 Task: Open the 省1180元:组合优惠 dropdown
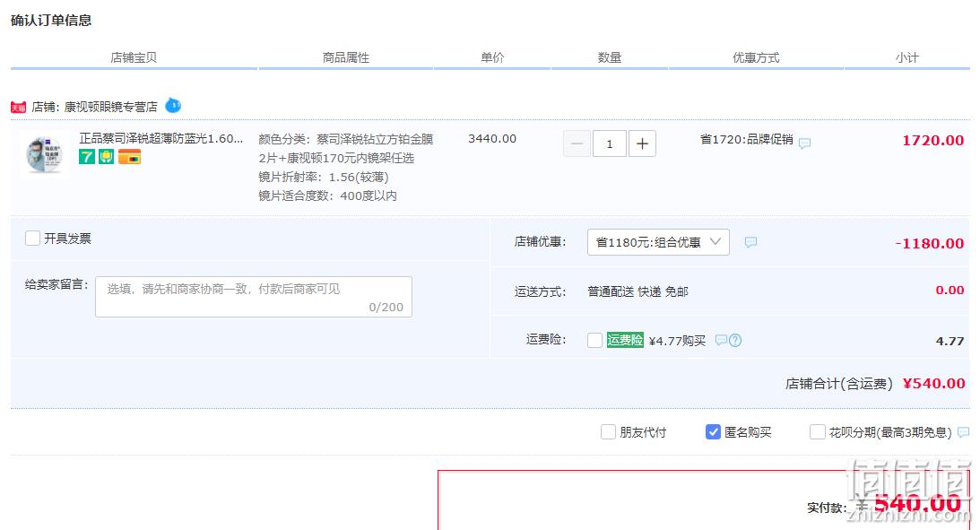point(658,242)
